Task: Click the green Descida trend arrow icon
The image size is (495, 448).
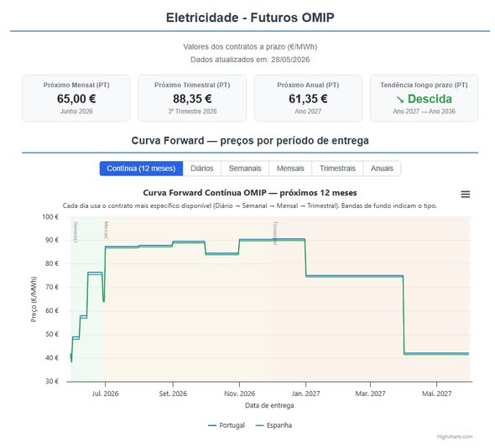Action: [x=400, y=100]
